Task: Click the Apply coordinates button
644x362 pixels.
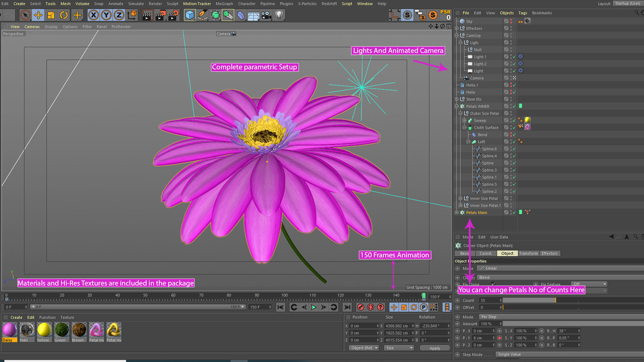Action: [x=435, y=348]
